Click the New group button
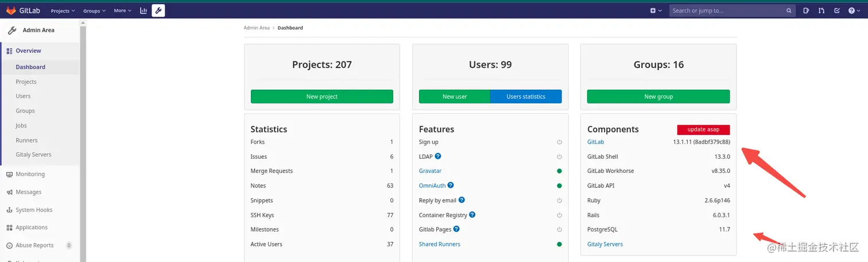The image size is (868, 262). (x=658, y=97)
